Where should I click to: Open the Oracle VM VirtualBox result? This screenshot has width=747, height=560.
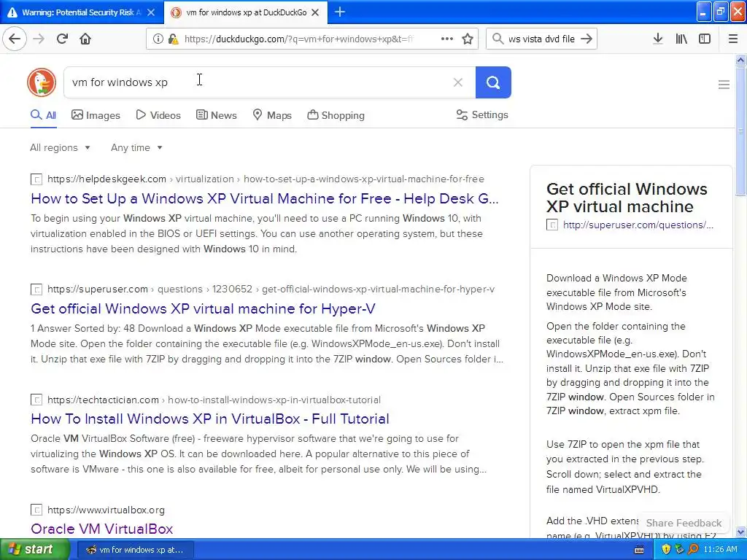[102, 529]
